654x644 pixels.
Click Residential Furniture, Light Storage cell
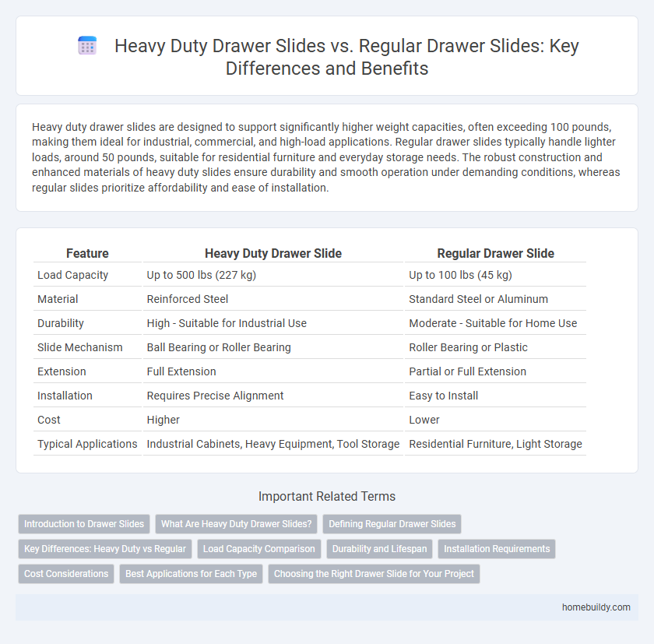point(495,444)
